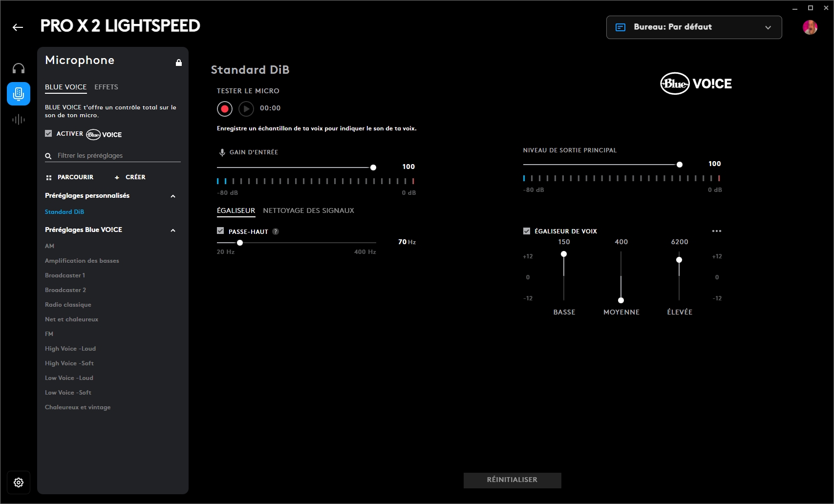The width and height of the screenshot is (834, 504).
Task: Open the Nettoyage des signaux tab
Action: pos(308,210)
